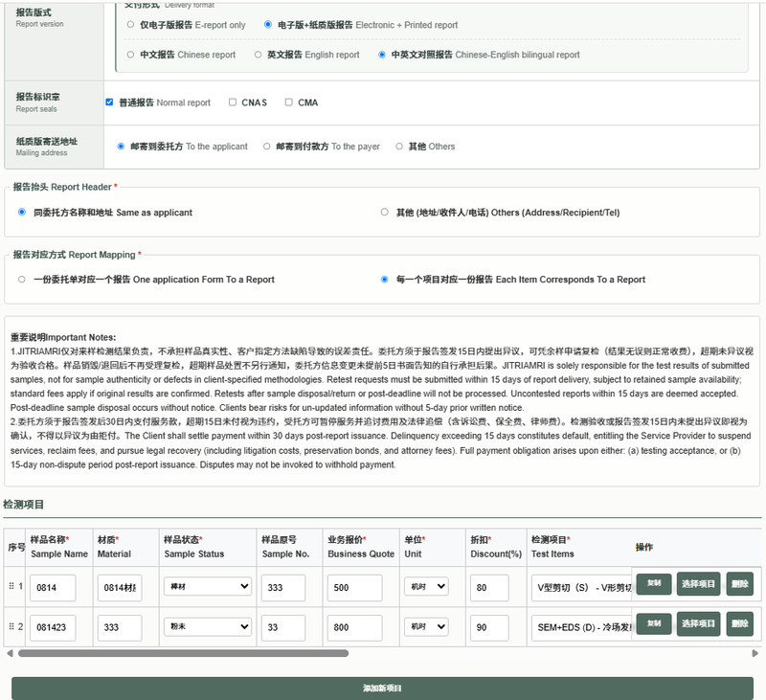Click the 检测项目 section heading

pyautogui.click(x=23, y=505)
